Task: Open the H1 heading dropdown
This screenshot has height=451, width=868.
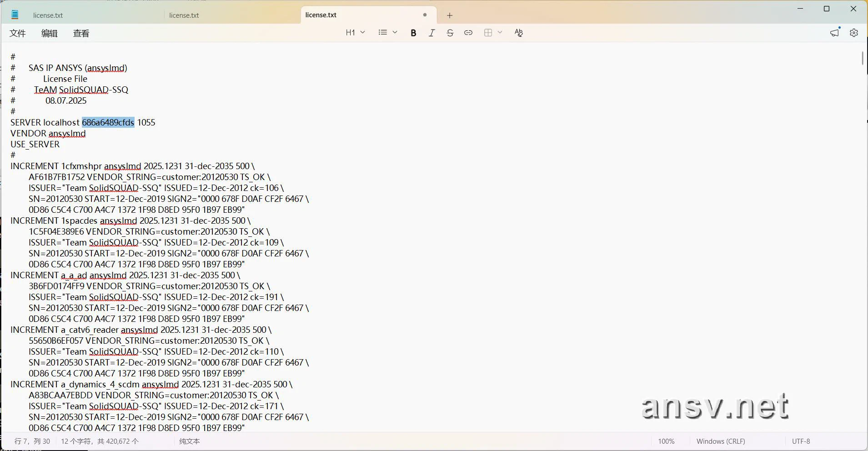Action: tap(355, 32)
